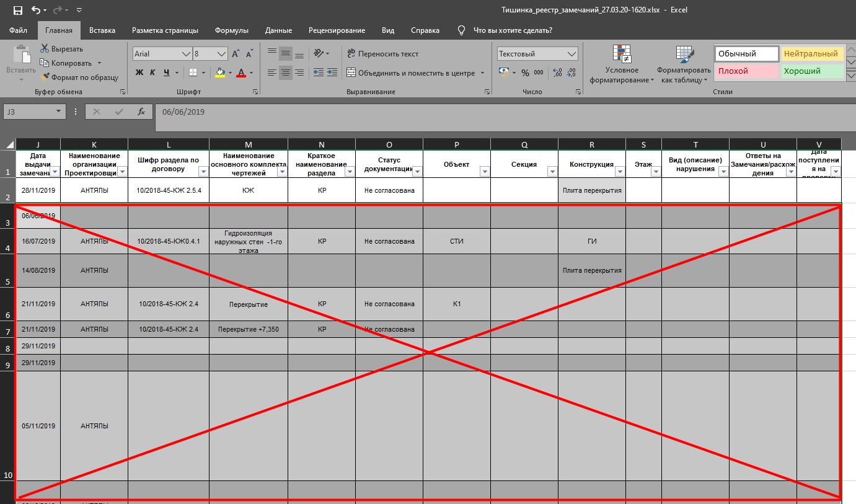Viewport: 856px width, 504px height.
Task: Open Форматировать как таблицу gallery
Action: point(684,64)
